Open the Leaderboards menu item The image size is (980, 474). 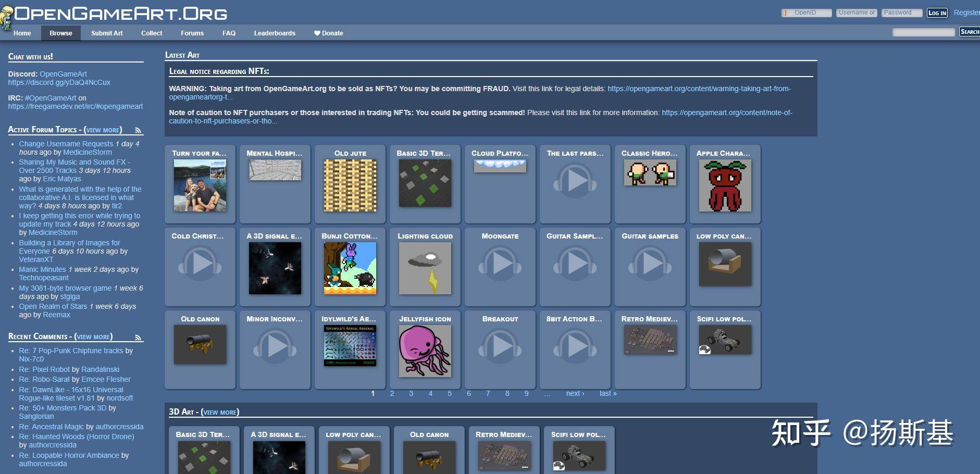click(x=275, y=33)
